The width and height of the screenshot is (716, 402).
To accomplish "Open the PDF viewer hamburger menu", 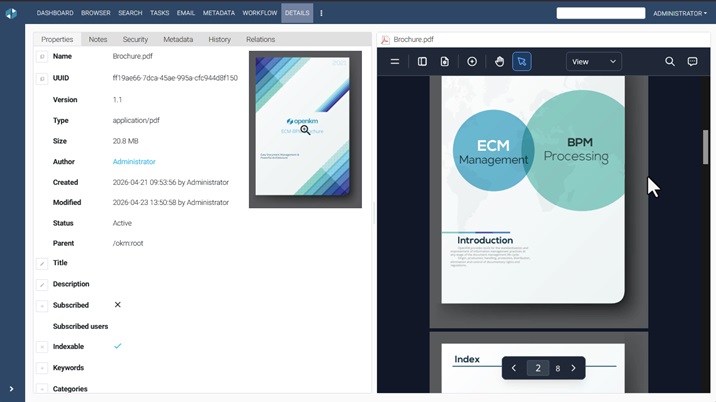I will click(x=395, y=61).
